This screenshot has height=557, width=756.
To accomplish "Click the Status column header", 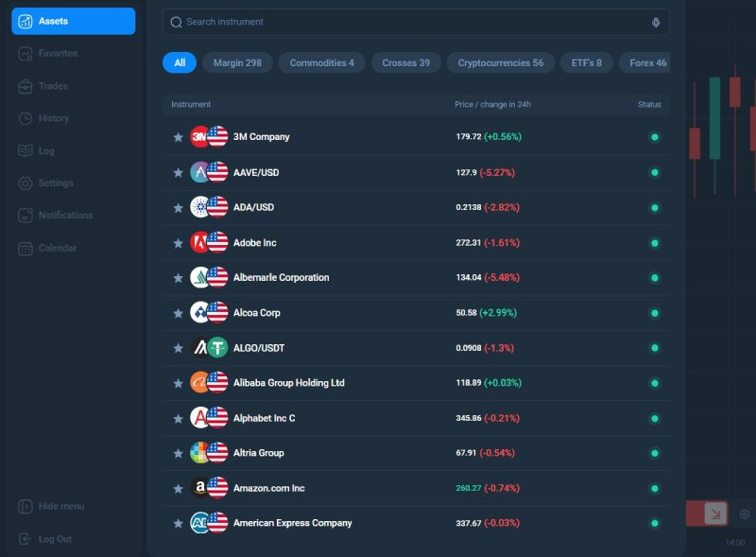I will (x=649, y=104).
